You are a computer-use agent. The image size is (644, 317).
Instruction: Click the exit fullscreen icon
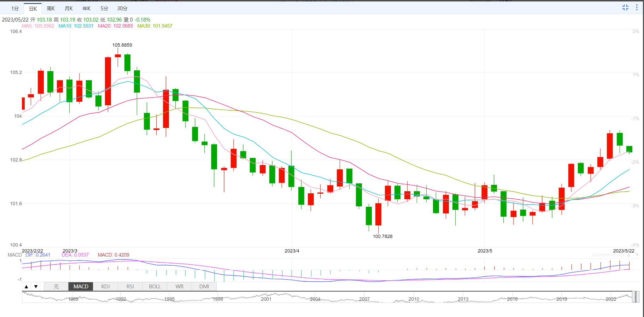[625, 7]
